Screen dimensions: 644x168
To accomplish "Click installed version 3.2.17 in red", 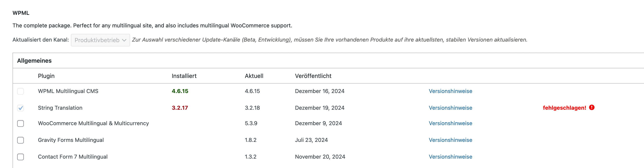I will click(180, 108).
